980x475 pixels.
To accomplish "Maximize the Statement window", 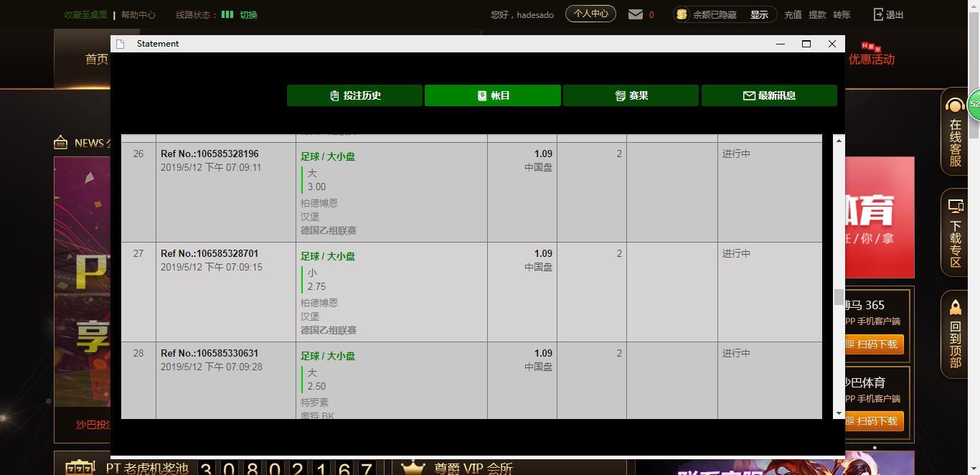I will click(806, 44).
